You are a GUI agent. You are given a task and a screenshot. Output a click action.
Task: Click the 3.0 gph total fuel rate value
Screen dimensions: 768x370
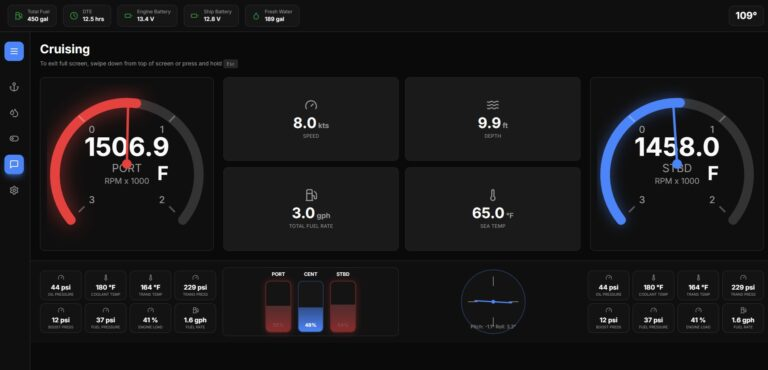pyautogui.click(x=311, y=214)
